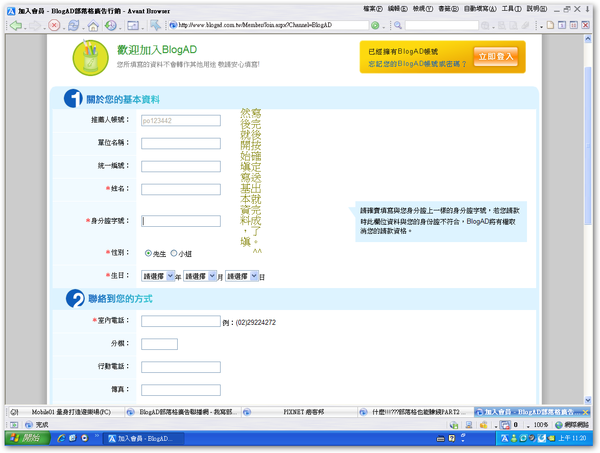Viewport: 600px width, 453px height.
Task: Click the lock icon in status bar
Action: pos(484,425)
